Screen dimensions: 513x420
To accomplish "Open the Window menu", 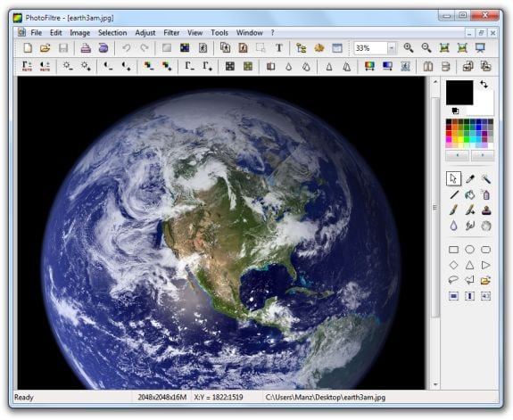I will pos(250,33).
